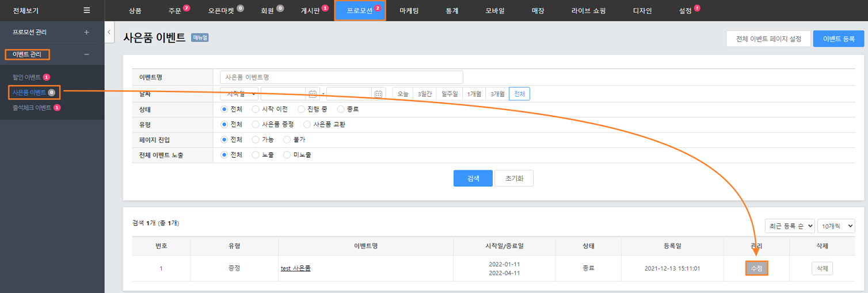Click the 2021-12-13 15:11:01 registration date
Image resolution: width=868 pixels, height=293 pixels.
(x=672, y=268)
